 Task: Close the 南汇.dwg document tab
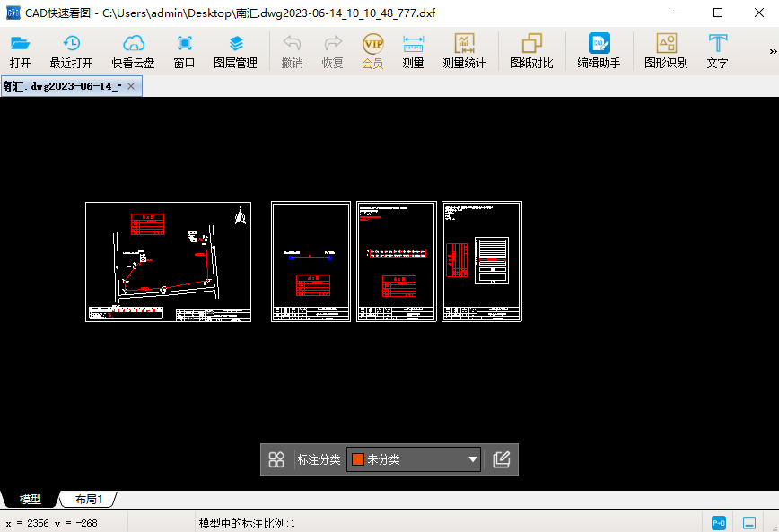tap(131, 86)
